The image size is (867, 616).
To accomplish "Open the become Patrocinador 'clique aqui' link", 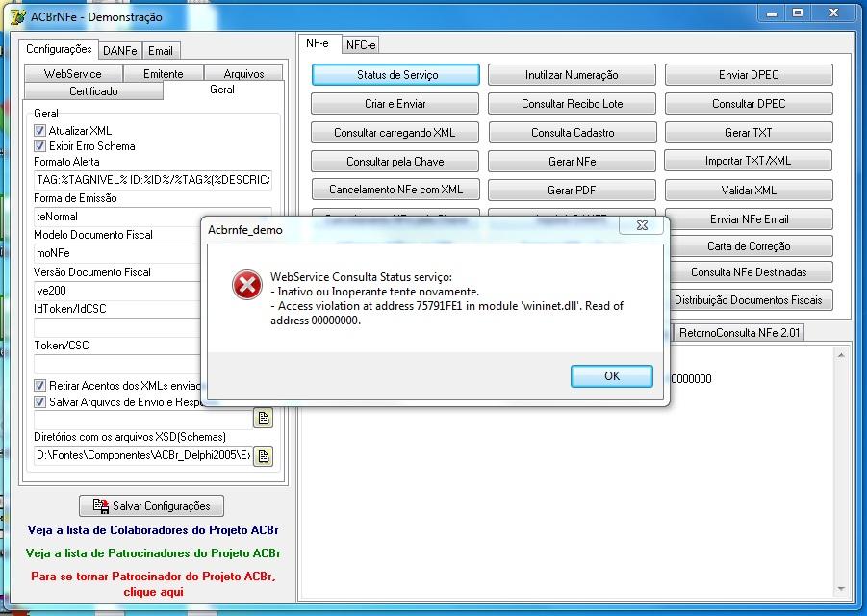I will point(153,584).
